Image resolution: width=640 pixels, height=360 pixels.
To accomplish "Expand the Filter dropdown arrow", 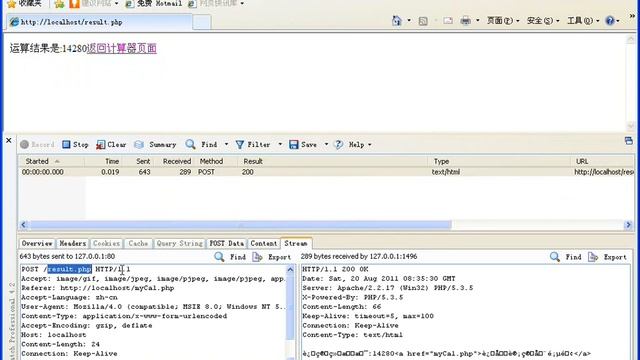I will pyautogui.click(x=280, y=144).
